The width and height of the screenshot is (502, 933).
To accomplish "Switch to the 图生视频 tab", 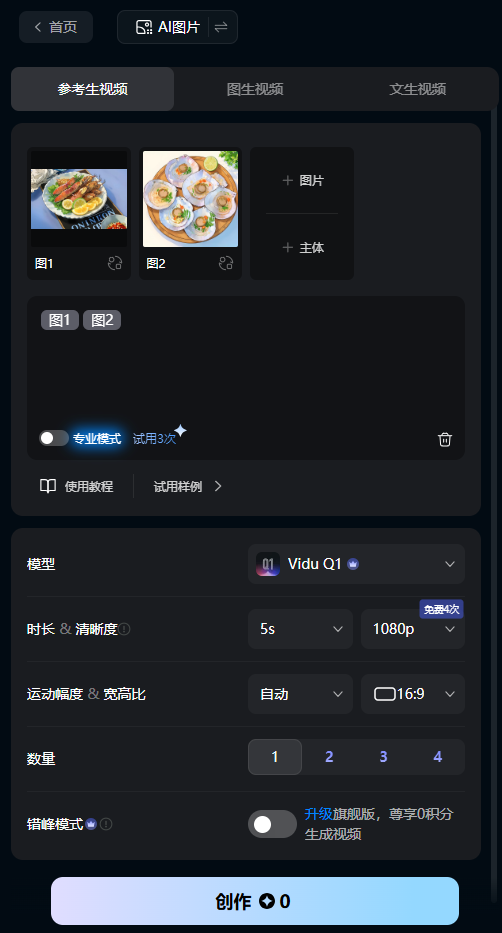I will 255,89.
